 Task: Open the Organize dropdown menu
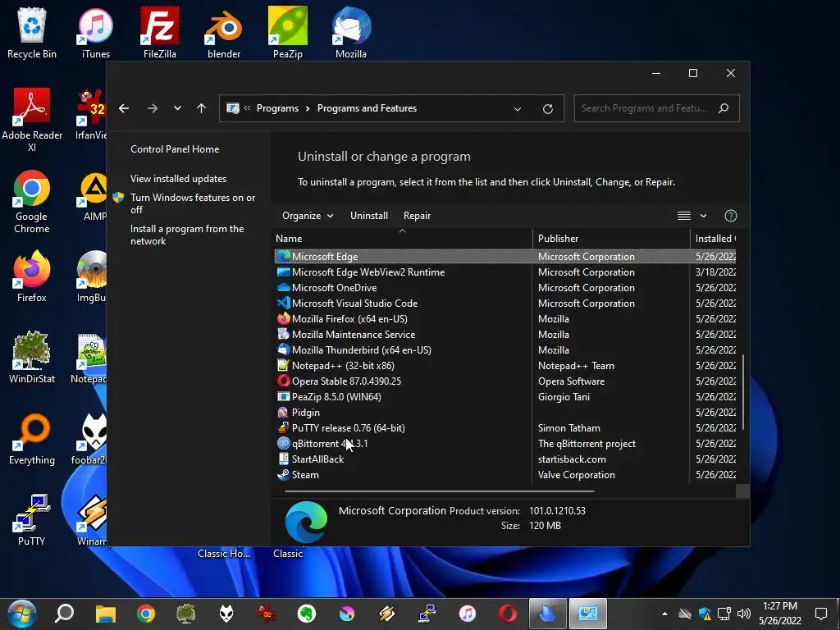308,216
